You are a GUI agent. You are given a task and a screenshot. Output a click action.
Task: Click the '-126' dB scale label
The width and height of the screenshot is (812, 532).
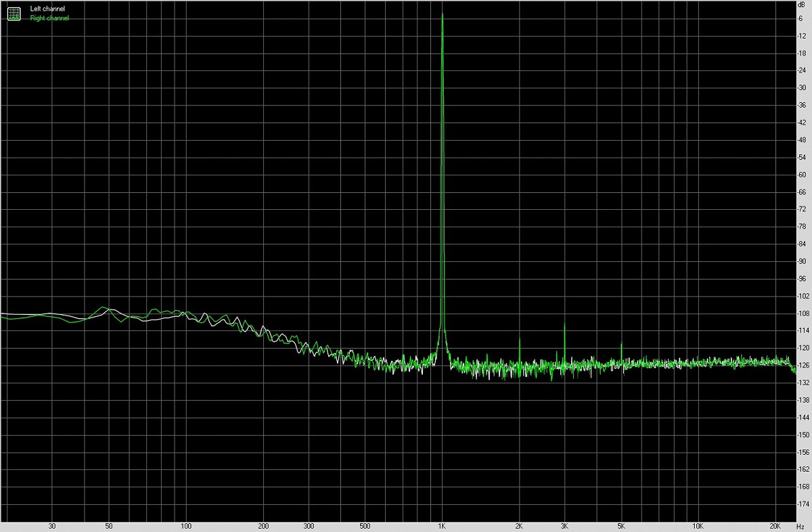point(803,365)
